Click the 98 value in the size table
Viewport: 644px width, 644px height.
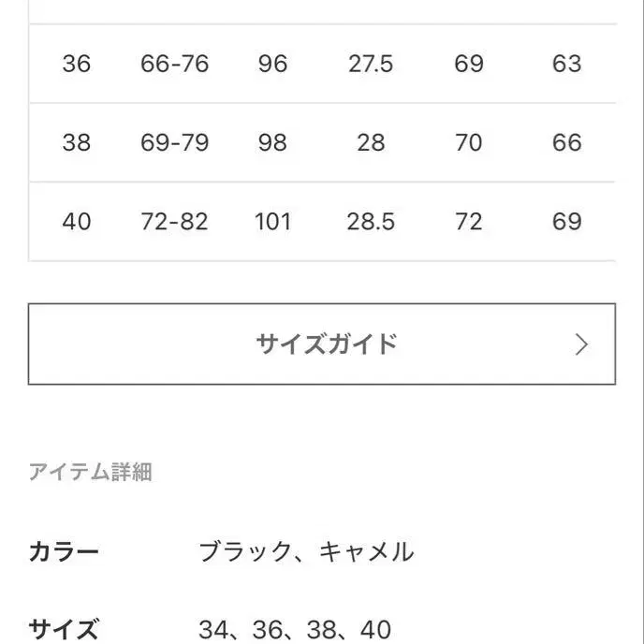tap(272, 143)
